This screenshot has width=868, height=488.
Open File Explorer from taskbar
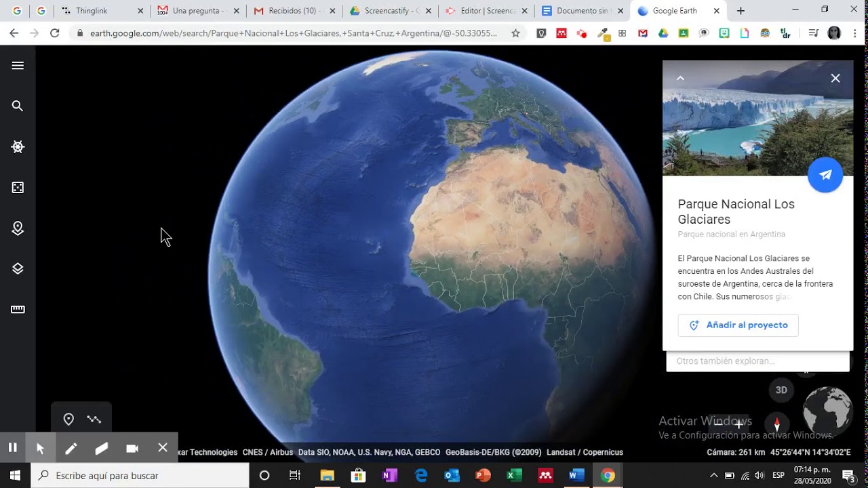click(327, 476)
